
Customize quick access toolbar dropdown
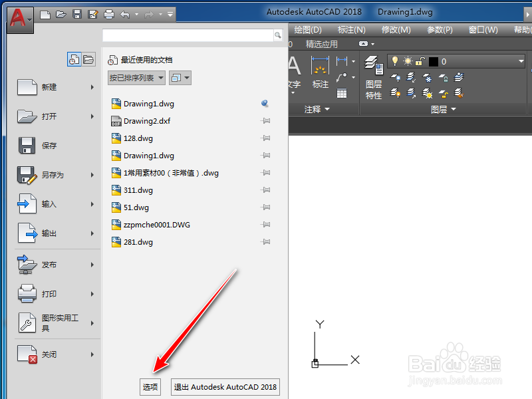pos(170,15)
